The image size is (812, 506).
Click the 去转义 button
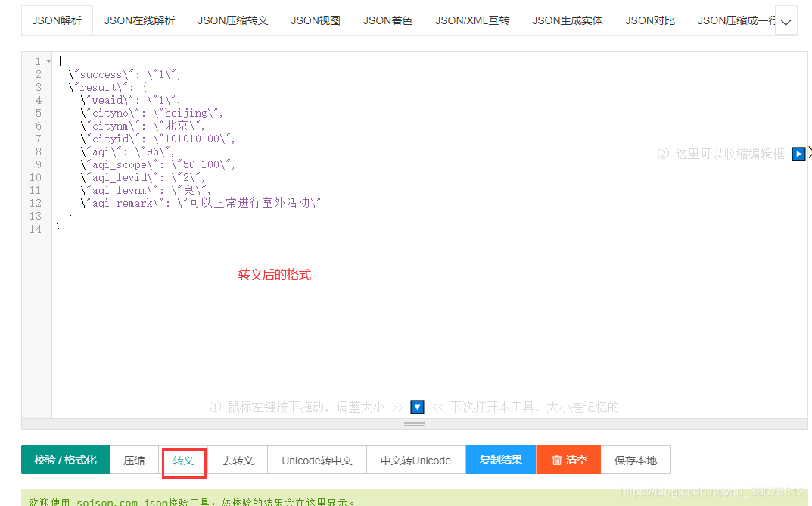coord(241,460)
